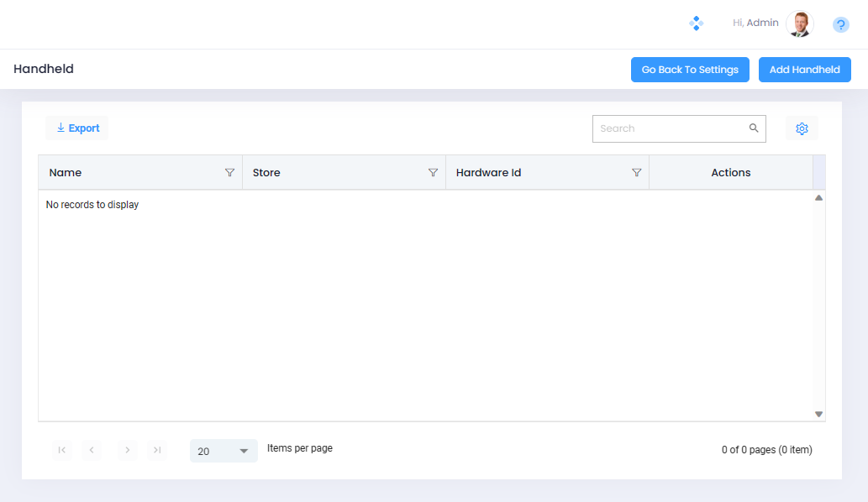Open the help question mark icon
Viewport: 868px width, 502px height.
coord(840,25)
